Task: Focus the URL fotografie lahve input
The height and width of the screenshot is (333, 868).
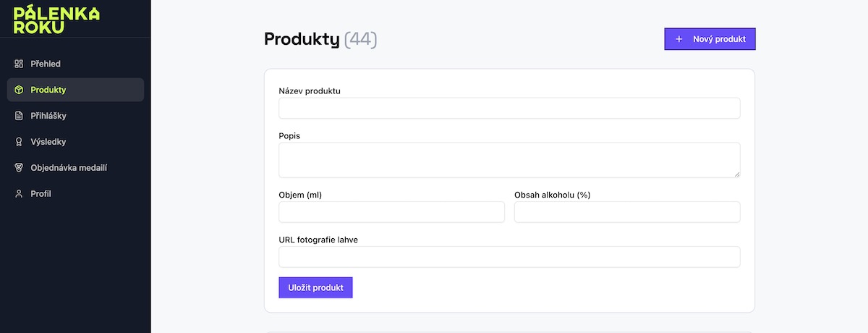Action: 509,257
